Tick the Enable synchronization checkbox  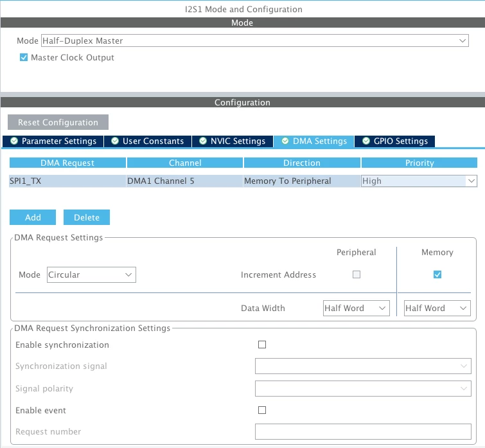(x=262, y=345)
